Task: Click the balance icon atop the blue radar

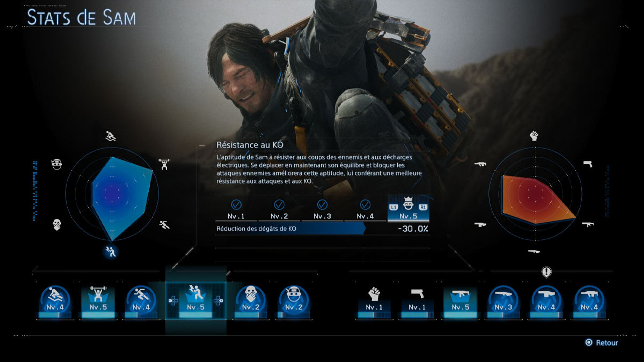Action: [111, 136]
